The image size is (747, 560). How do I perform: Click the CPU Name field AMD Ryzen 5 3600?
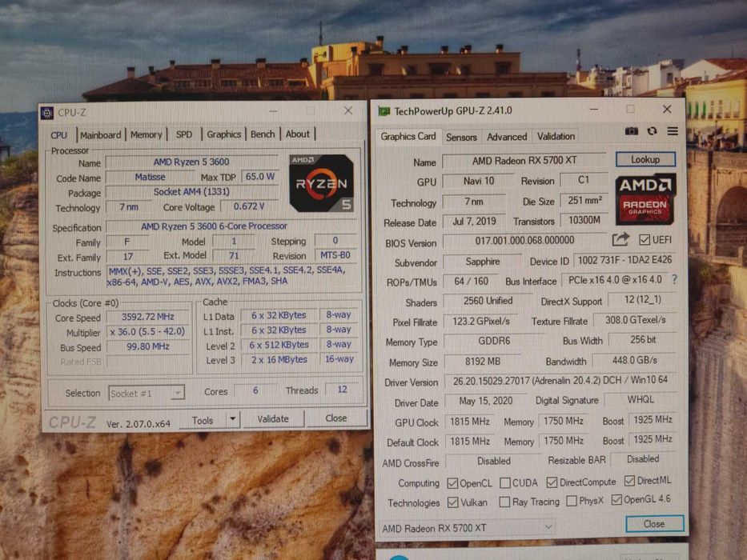click(191, 162)
